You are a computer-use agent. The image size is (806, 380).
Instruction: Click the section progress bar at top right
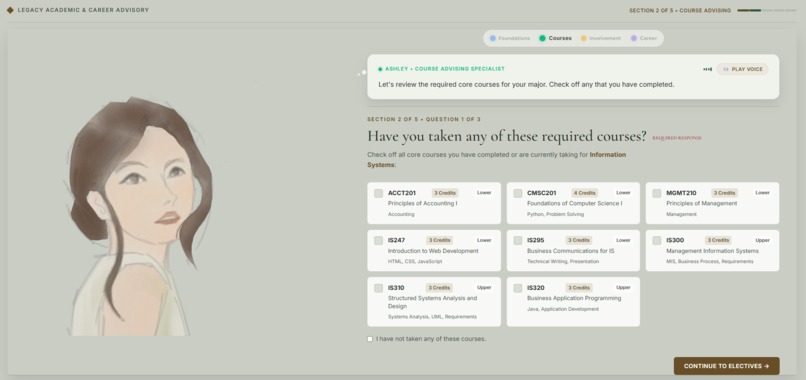(x=766, y=10)
